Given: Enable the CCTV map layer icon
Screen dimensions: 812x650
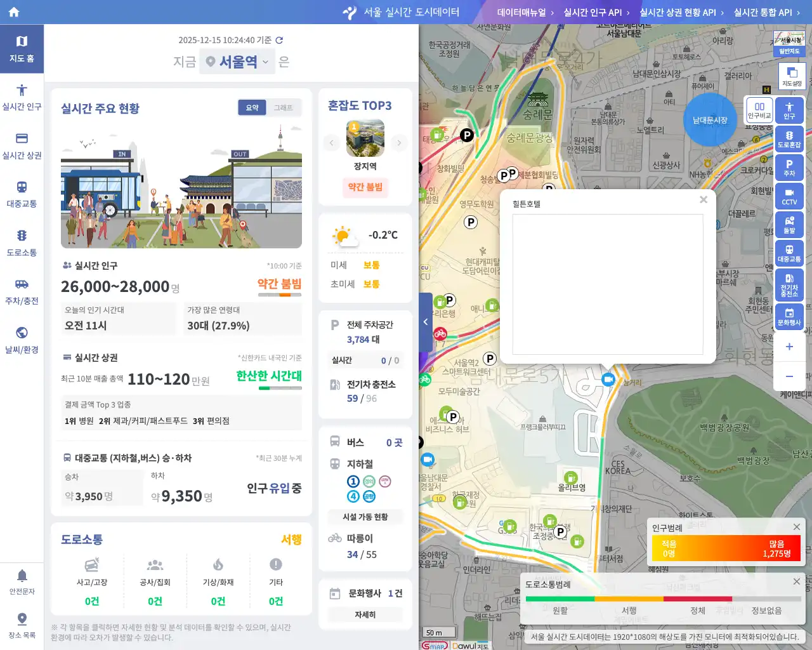Looking at the screenshot, I should [789, 196].
